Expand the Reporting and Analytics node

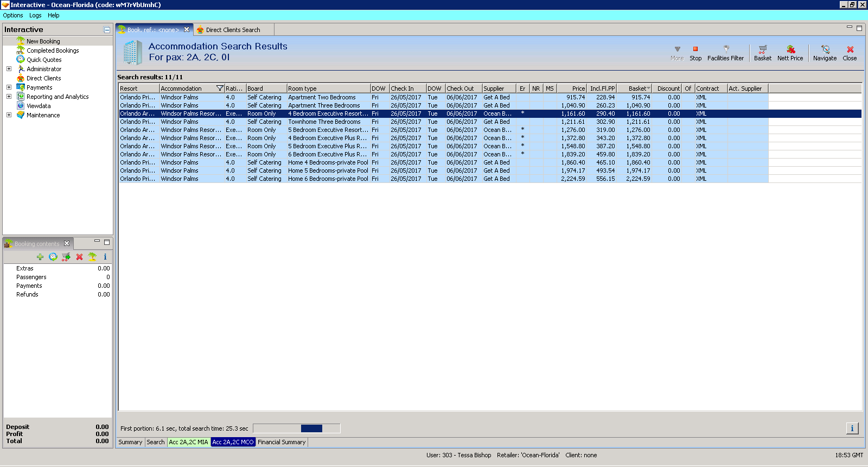click(9, 97)
